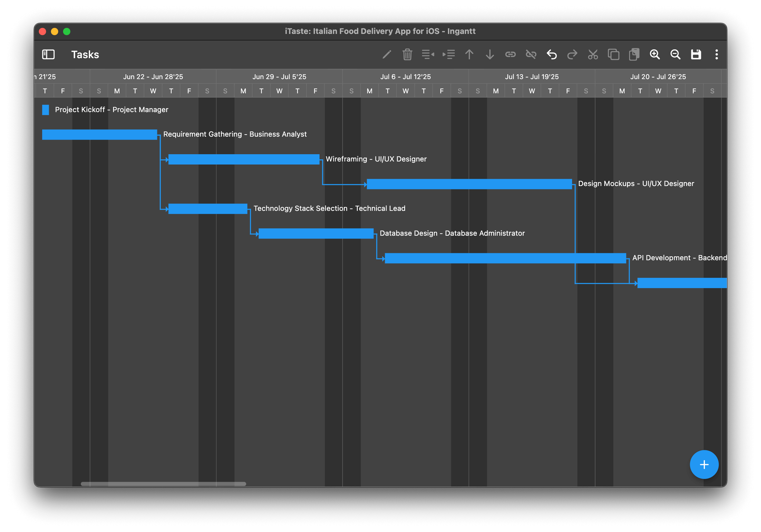This screenshot has height=532, width=761.
Task: Indent the selected task
Action: [448, 54]
